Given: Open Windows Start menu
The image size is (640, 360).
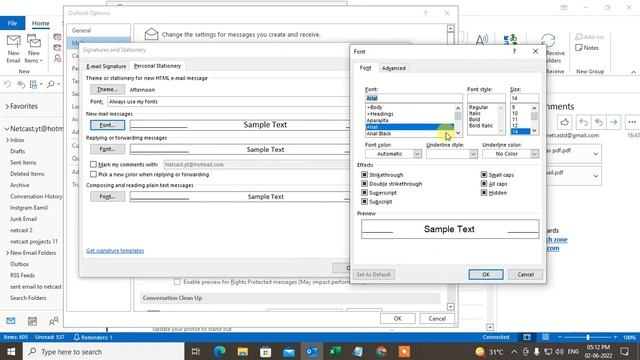Looking at the screenshot, I should (11, 351).
